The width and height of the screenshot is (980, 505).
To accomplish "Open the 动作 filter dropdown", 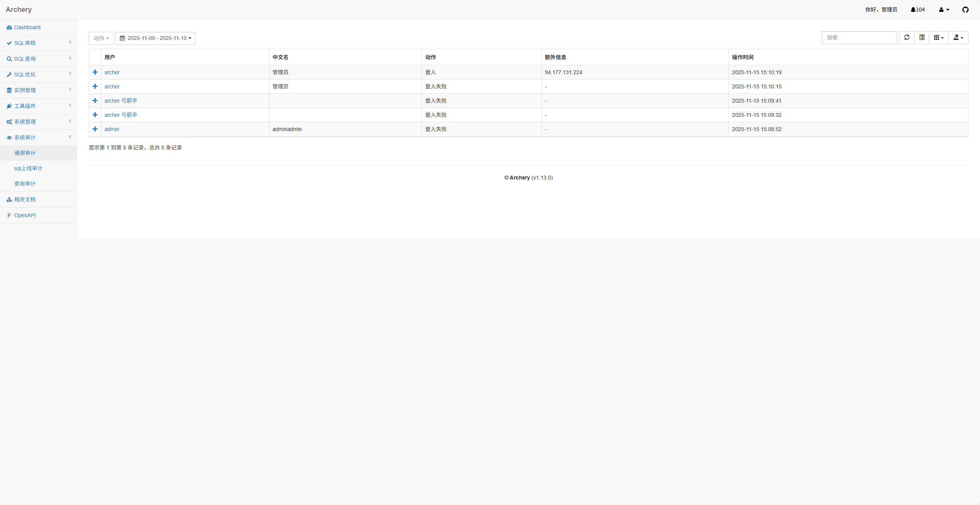I will pyautogui.click(x=101, y=38).
